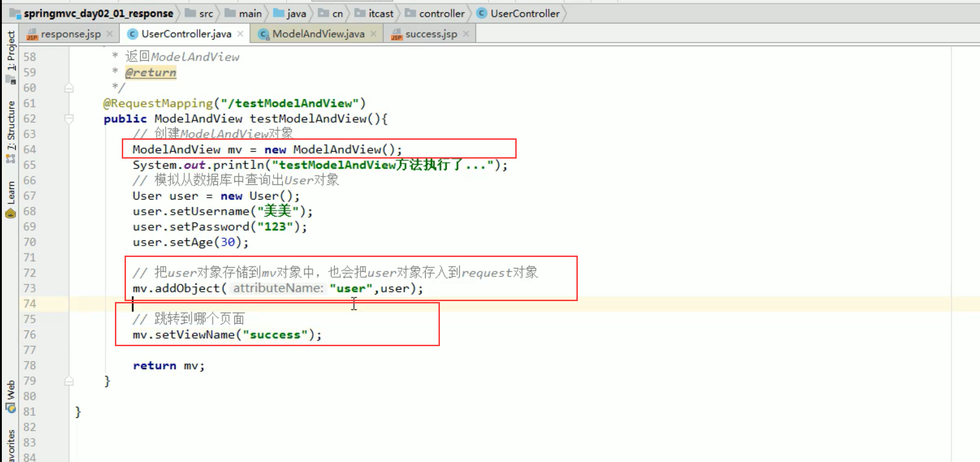The width and height of the screenshot is (980, 462).
Task: Close the ModelAndView.java tab
Action: point(374,34)
